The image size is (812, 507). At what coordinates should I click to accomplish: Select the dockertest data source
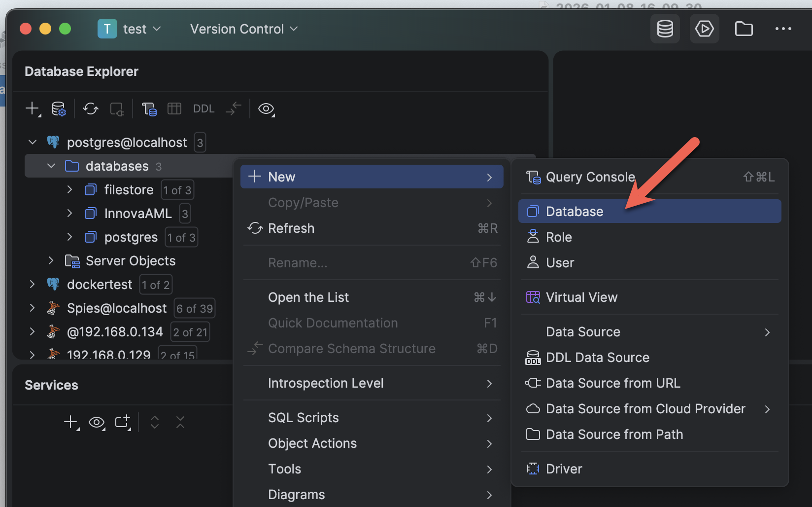pyautogui.click(x=100, y=285)
